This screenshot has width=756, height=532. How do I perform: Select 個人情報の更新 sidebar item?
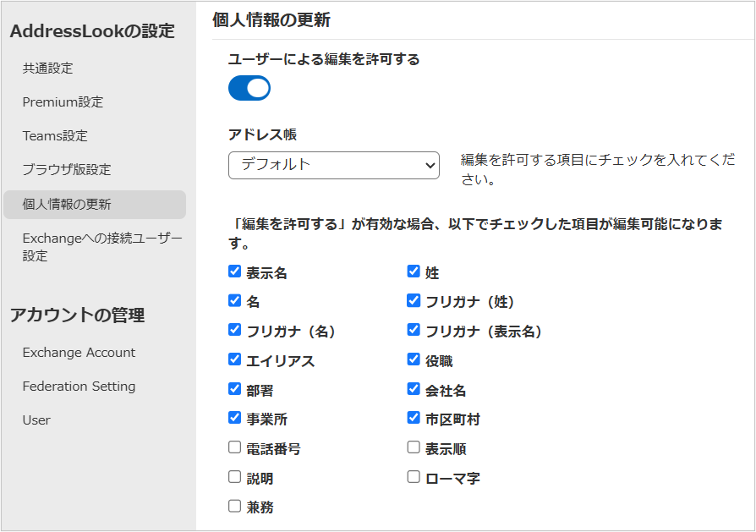[95, 205]
